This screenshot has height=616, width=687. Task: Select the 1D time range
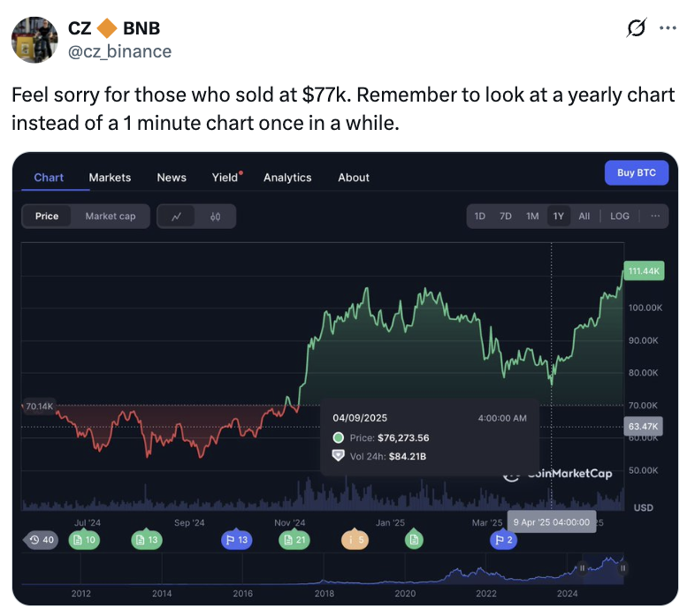tap(480, 217)
